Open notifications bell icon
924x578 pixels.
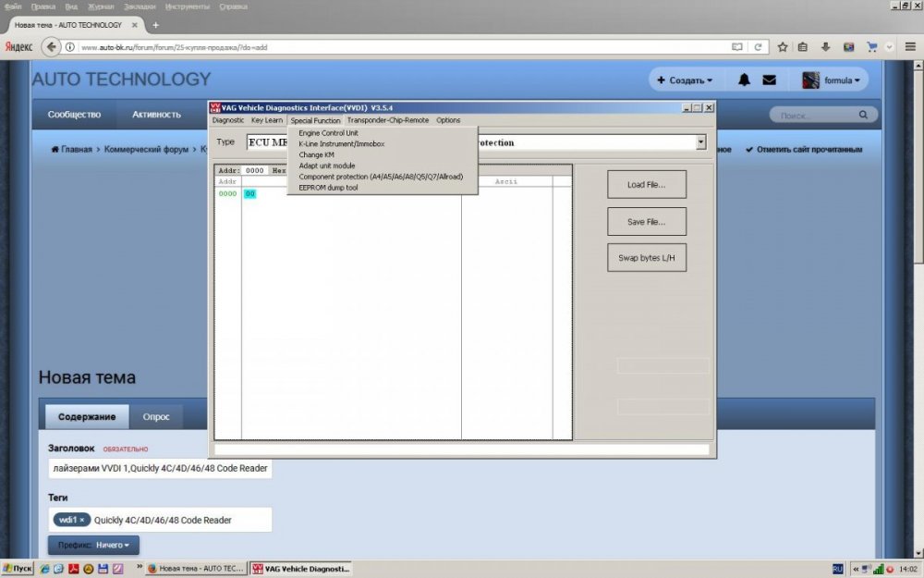(744, 80)
